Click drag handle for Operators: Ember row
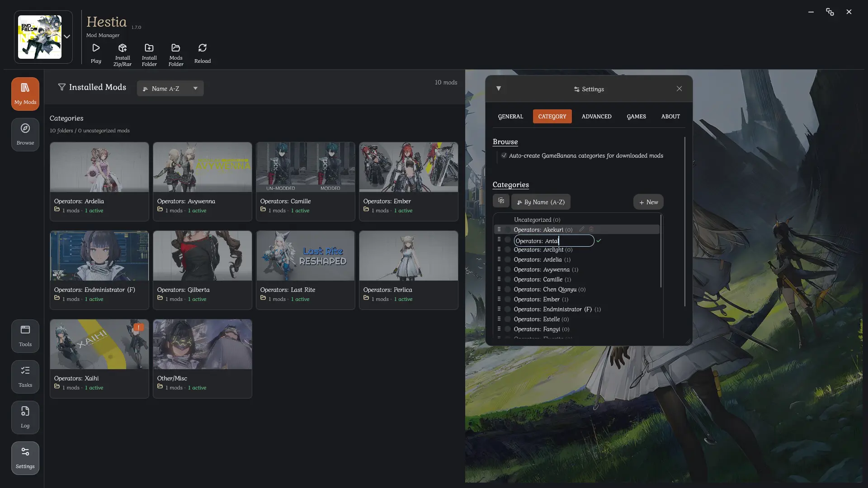This screenshot has width=868, height=488. tap(499, 299)
